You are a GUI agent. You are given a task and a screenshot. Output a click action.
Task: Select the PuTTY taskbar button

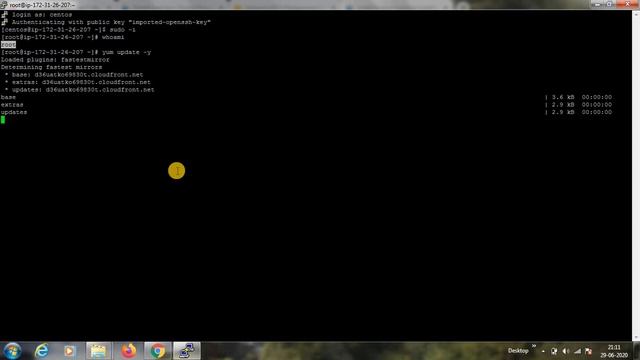pos(187,351)
